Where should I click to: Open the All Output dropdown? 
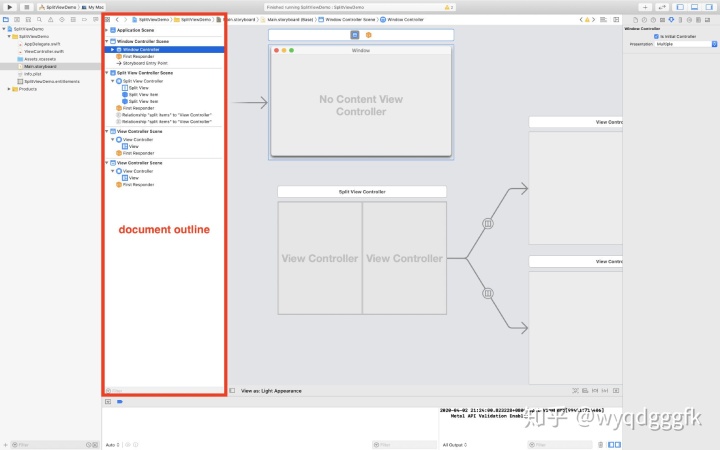point(455,444)
